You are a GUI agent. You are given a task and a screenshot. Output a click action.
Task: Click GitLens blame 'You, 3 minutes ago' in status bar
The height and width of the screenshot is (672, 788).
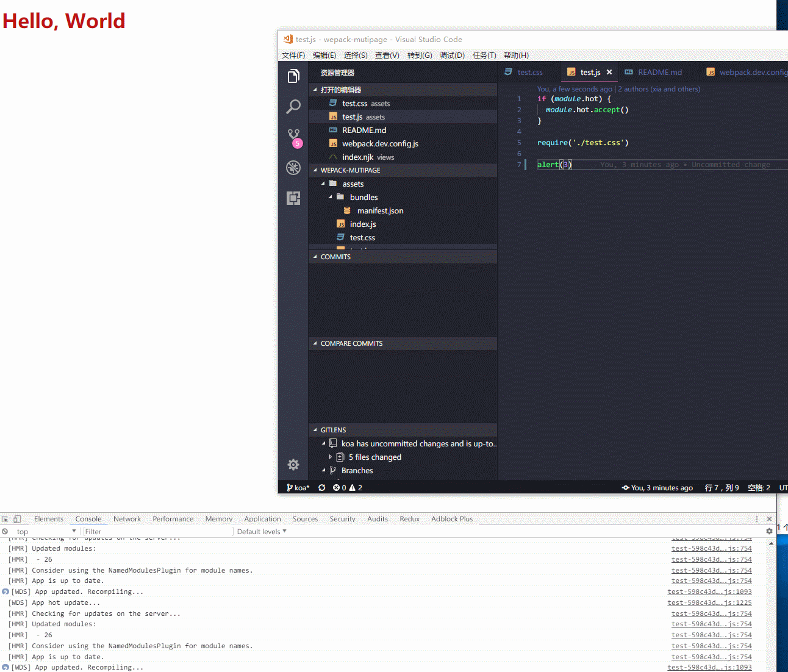tap(657, 488)
